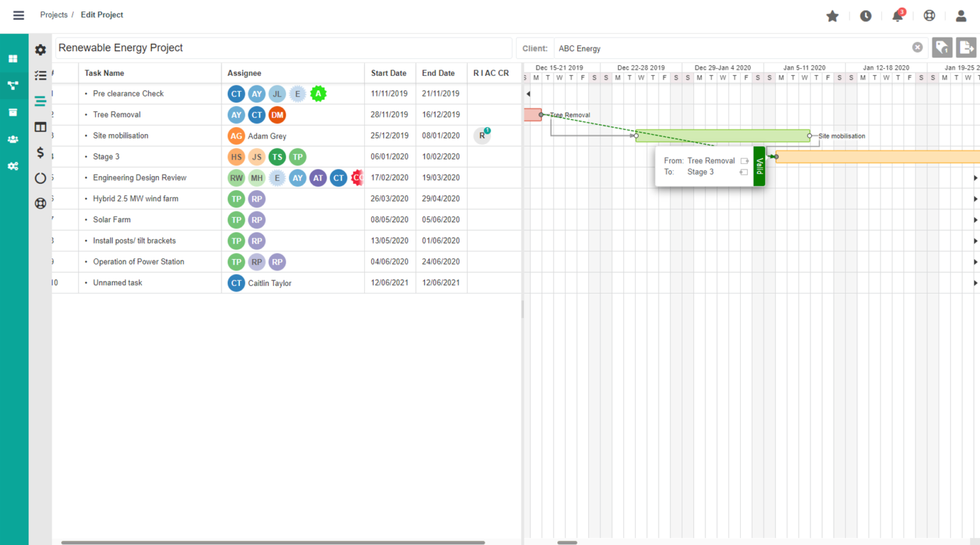Viewport: 980px width, 545px height.
Task: Clear the ABC Energy client field
Action: coord(917,47)
